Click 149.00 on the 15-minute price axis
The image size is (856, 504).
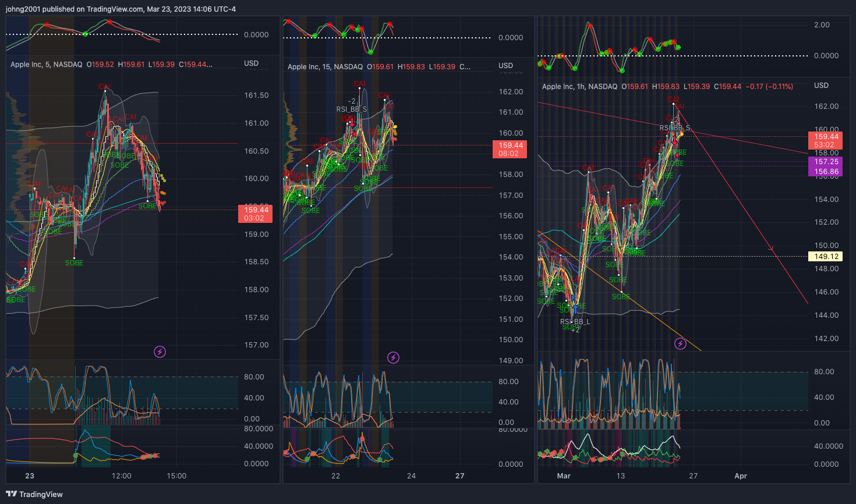511,361
